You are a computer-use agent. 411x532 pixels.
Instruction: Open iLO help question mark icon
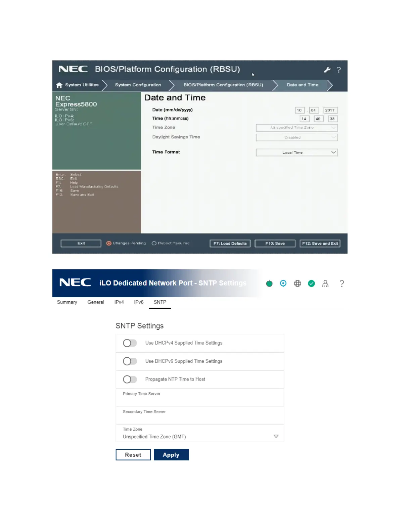342,283
